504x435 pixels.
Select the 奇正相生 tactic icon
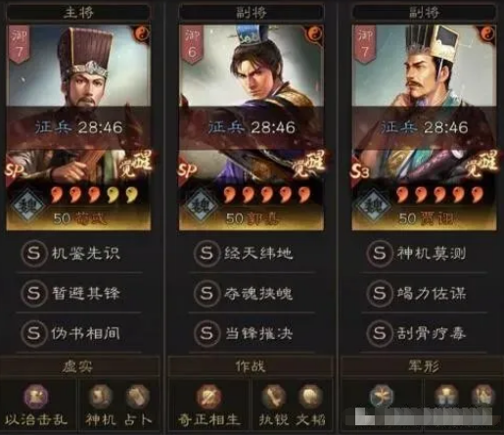[209, 396]
